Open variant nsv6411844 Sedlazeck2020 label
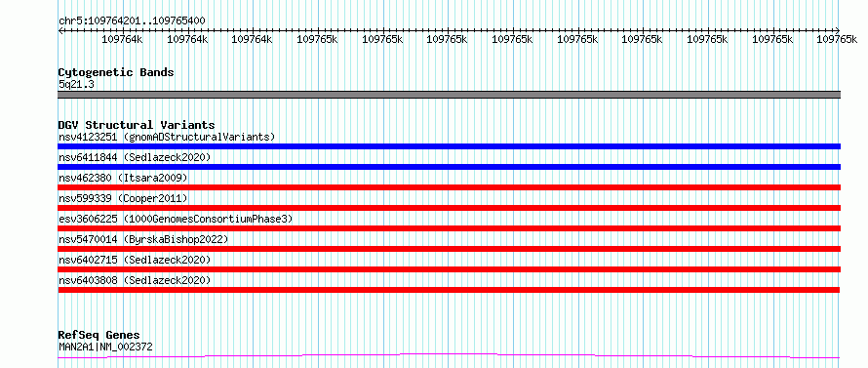 click(135, 157)
